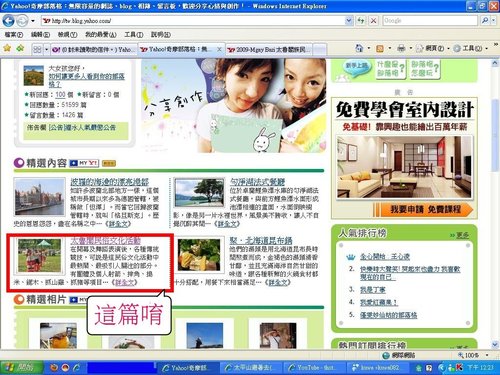Go forward with the browser Forward arrow
500x375 pixels.
(x=22, y=21)
